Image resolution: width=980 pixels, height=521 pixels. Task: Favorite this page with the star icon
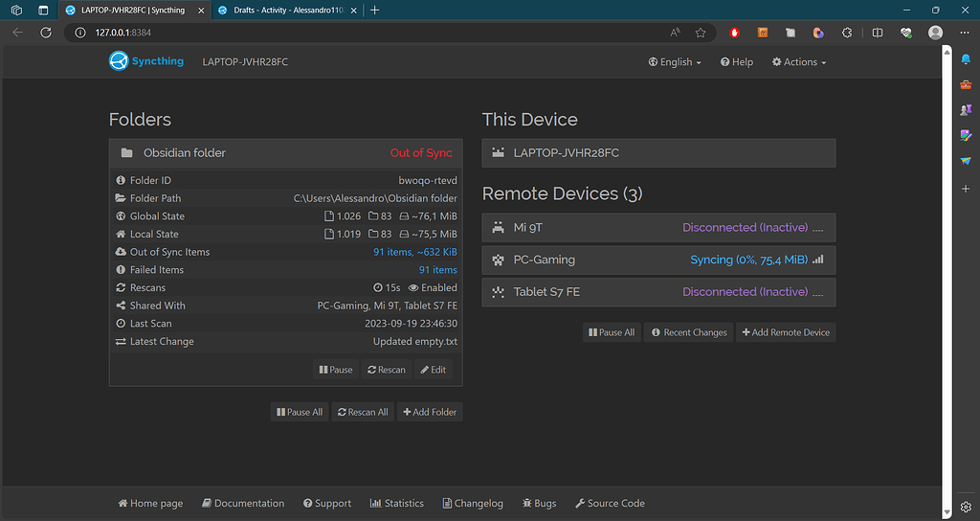pos(701,33)
